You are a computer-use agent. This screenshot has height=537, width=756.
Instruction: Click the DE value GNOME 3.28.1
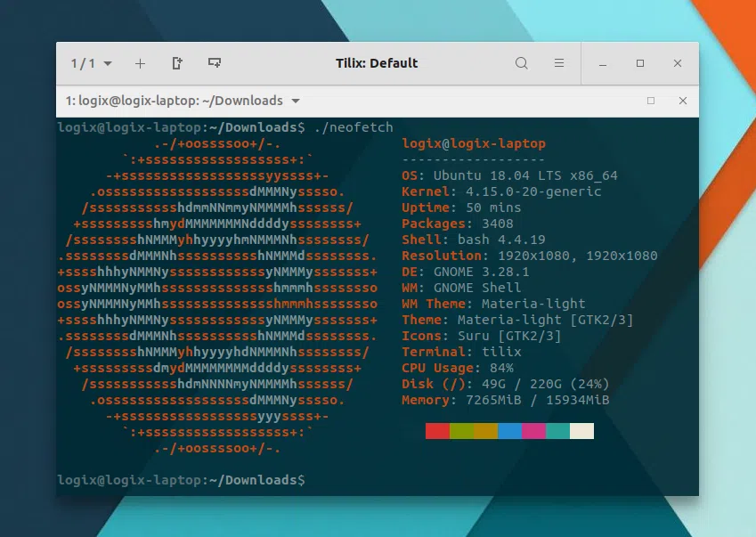coord(481,272)
